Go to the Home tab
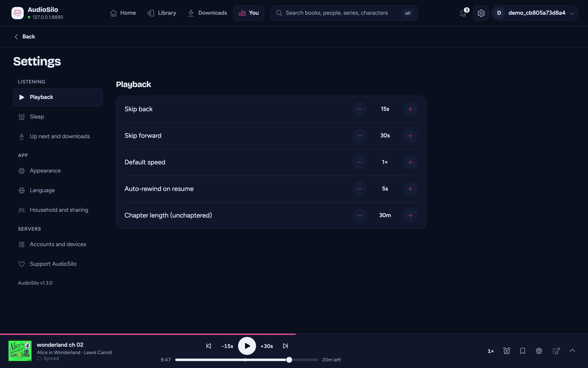 [123, 13]
